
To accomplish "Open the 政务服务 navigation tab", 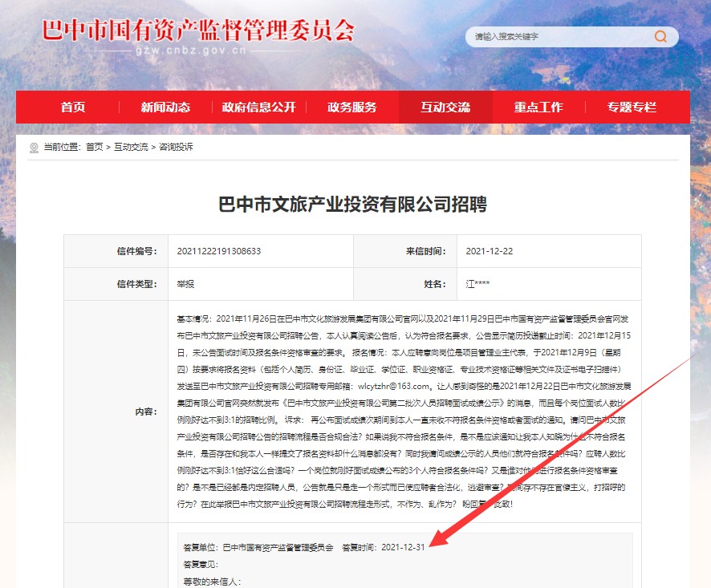I will coord(351,107).
